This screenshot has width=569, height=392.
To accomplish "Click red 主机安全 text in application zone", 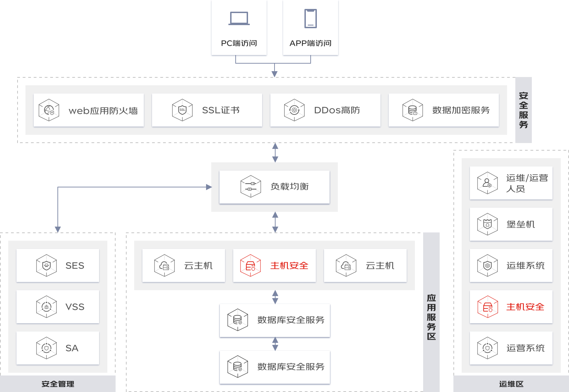I will 289,266.
